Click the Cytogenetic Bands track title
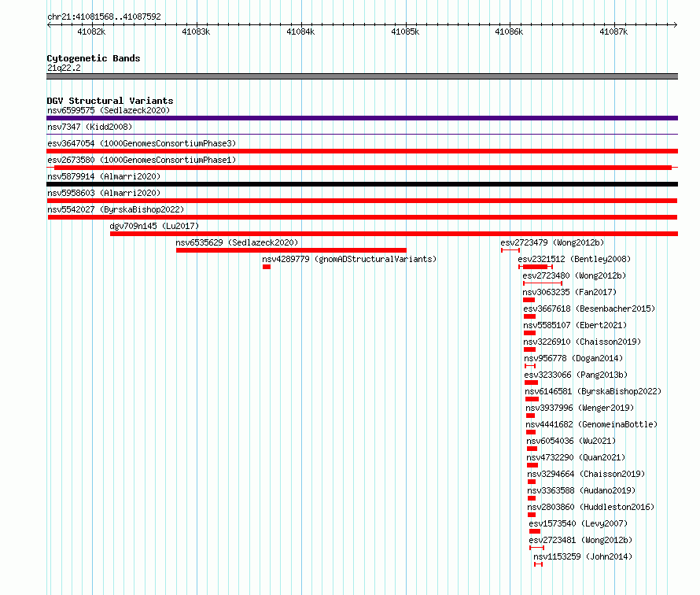 (94, 58)
